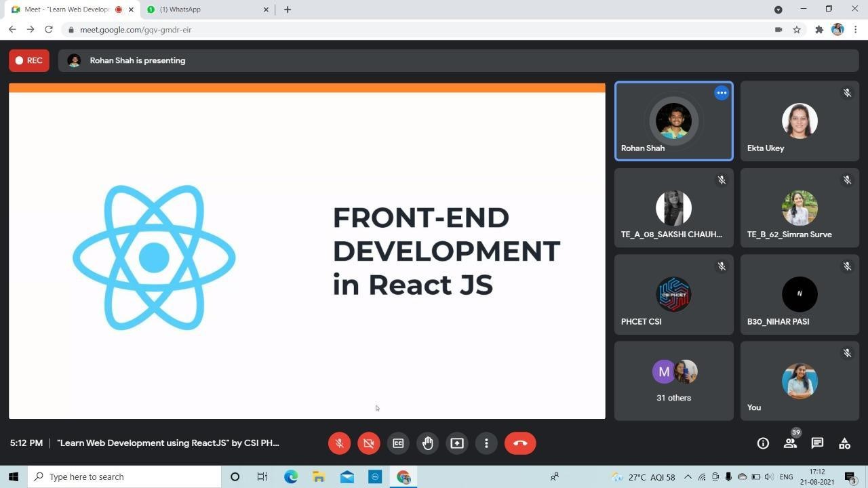This screenshot has width=868, height=488.
Task: Open the 27°C weather widget
Action: pos(644,477)
